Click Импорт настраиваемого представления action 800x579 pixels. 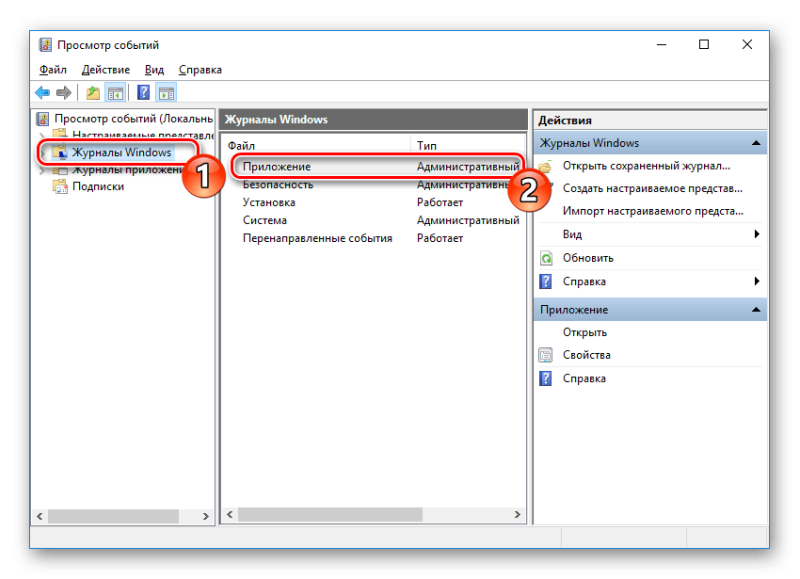point(653,211)
